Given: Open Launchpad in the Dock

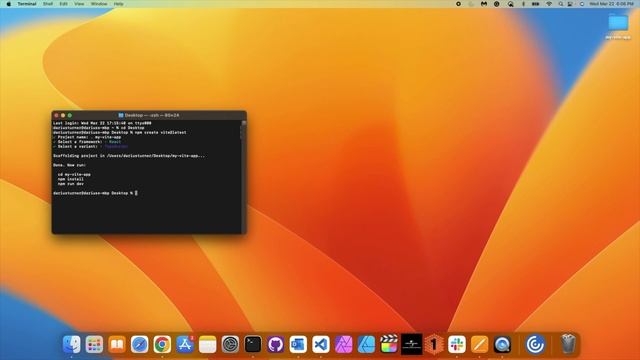Looking at the screenshot, I should [x=94, y=344].
